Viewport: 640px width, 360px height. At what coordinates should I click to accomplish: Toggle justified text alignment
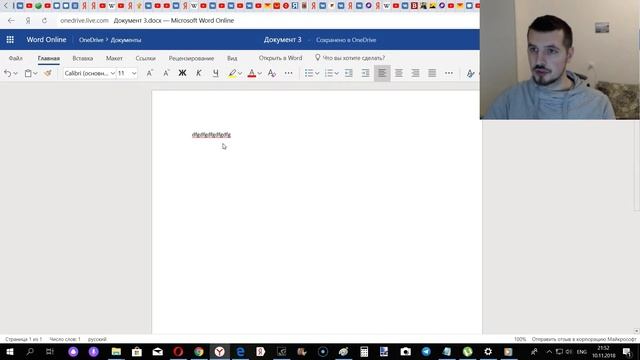pyautogui.click(x=432, y=73)
